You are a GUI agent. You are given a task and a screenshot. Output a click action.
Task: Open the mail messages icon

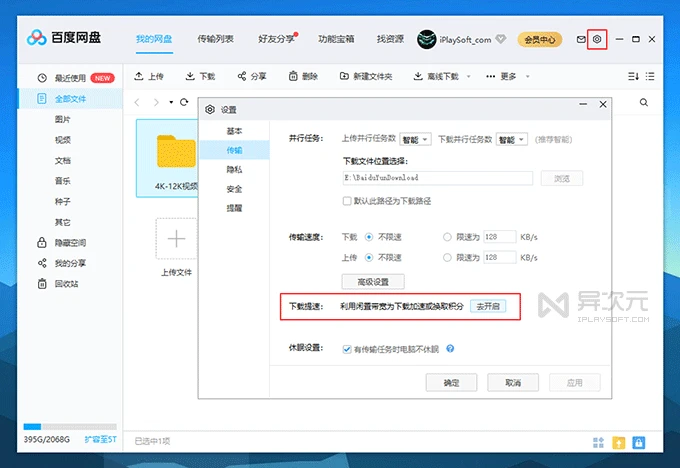coord(581,39)
